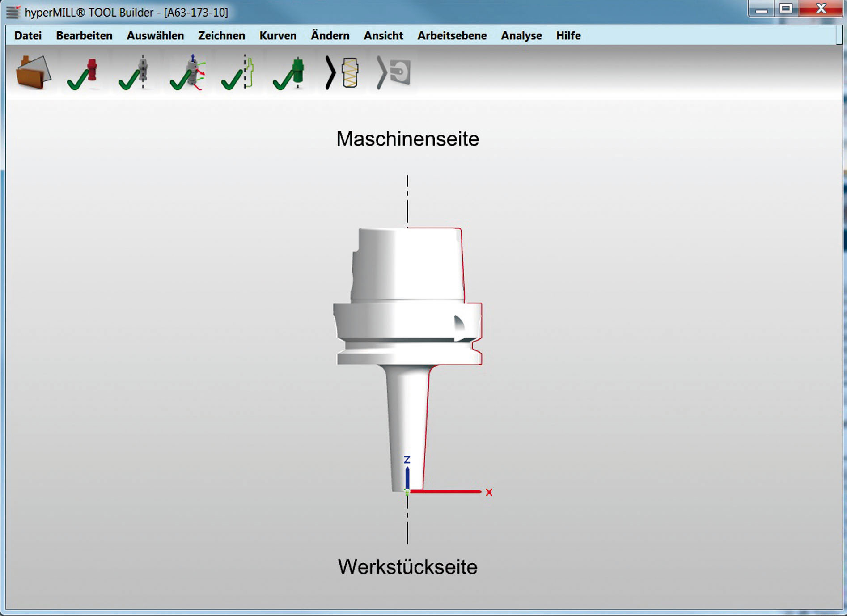Select the coordinate axes orientation step icon

tap(188, 73)
